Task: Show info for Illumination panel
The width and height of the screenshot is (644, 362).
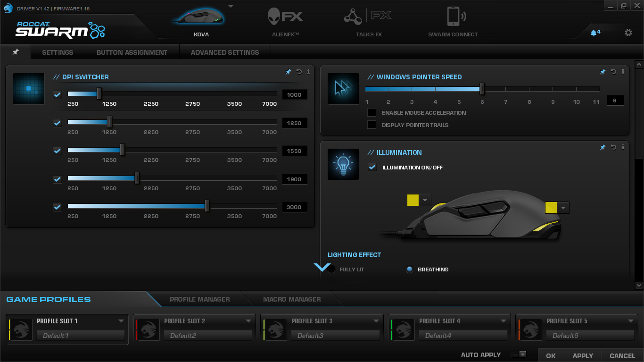Action: pyautogui.click(x=623, y=147)
